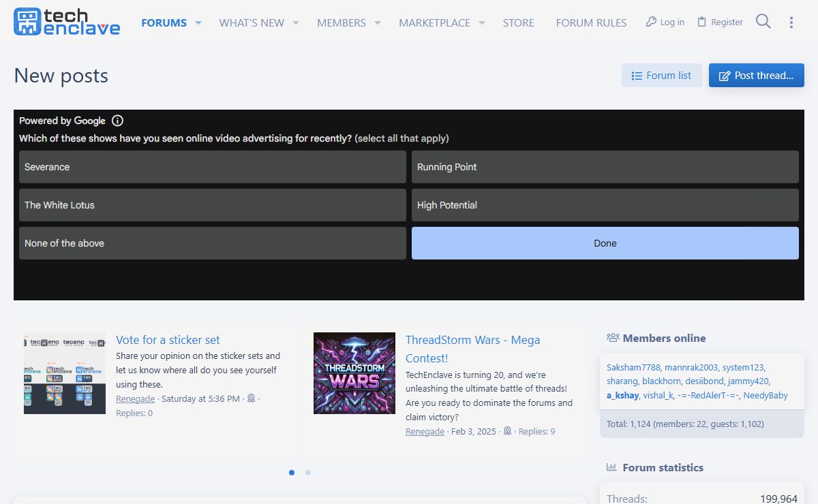
Task: Open Renegade profile in sticker set post
Action: [x=136, y=398]
